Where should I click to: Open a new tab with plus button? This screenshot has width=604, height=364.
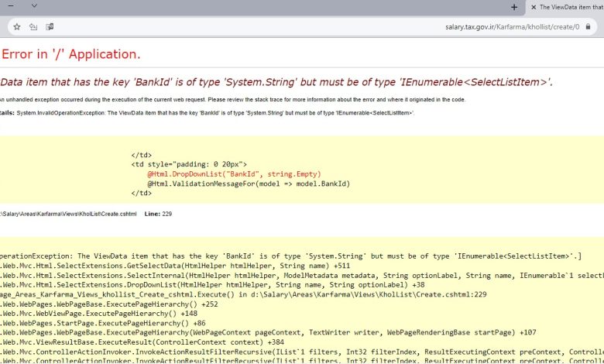514,6
